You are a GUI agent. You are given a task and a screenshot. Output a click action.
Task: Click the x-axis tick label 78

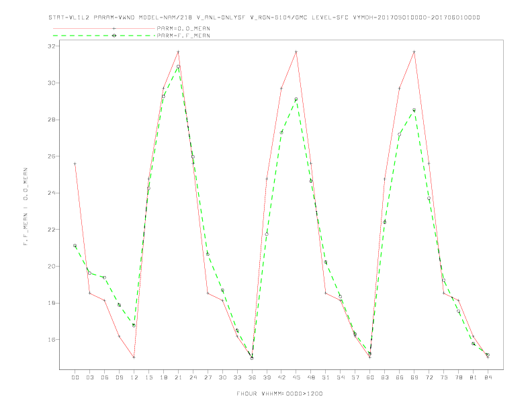(458, 377)
